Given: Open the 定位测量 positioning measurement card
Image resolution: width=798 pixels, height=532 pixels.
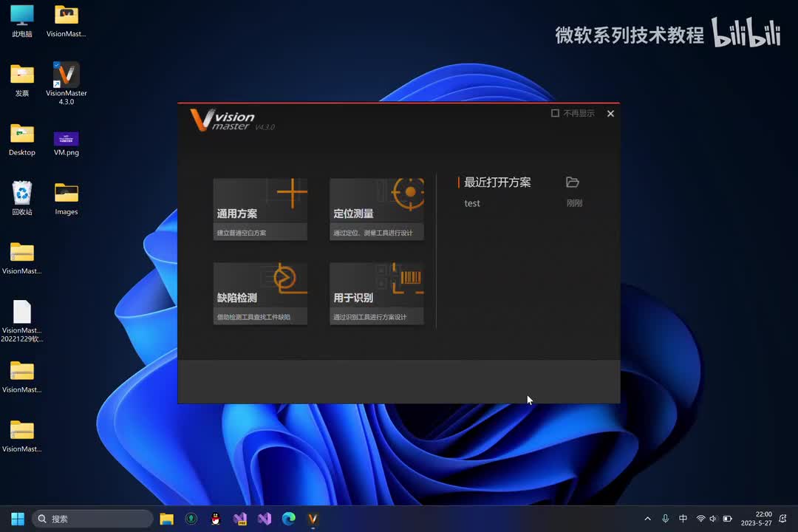Looking at the screenshot, I should [377, 209].
